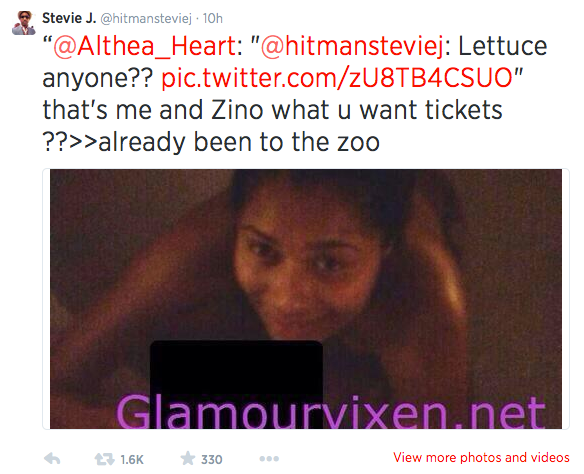Click View more photos and videos

(x=481, y=457)
